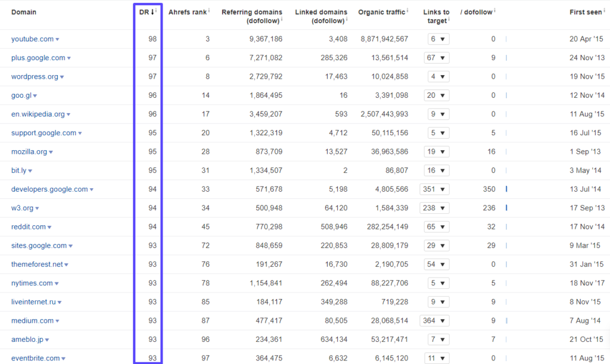Expand domain arrow next to wordpress.org
610x364 pixels.
point(62,77)
